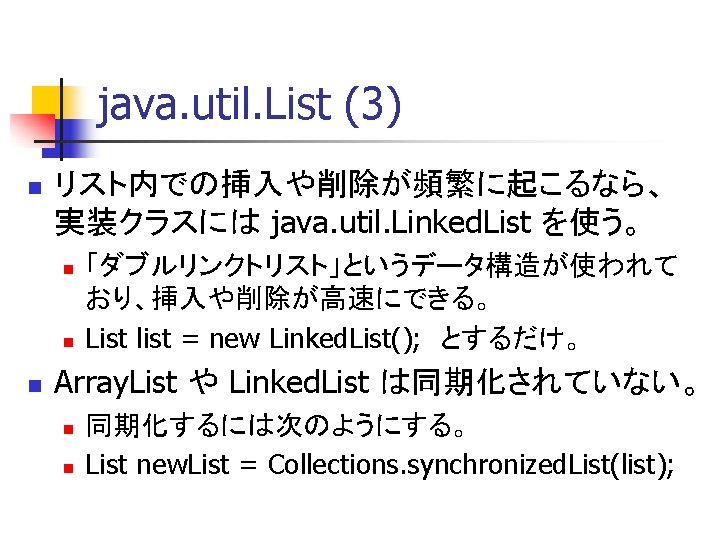720x540 pixels.
Task: Click the red square in the title logo
Action: point(30,127)
